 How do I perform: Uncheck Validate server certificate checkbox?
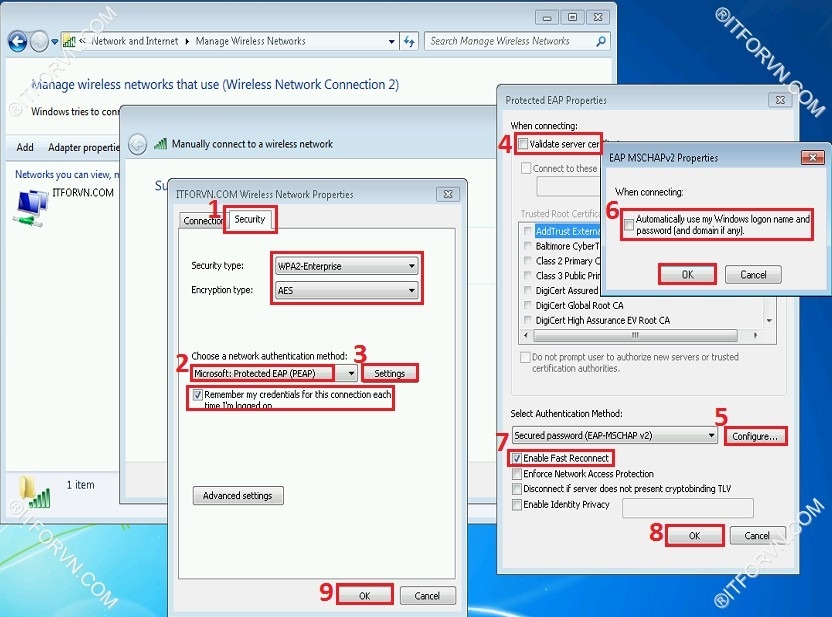click(x=522, y=145)
